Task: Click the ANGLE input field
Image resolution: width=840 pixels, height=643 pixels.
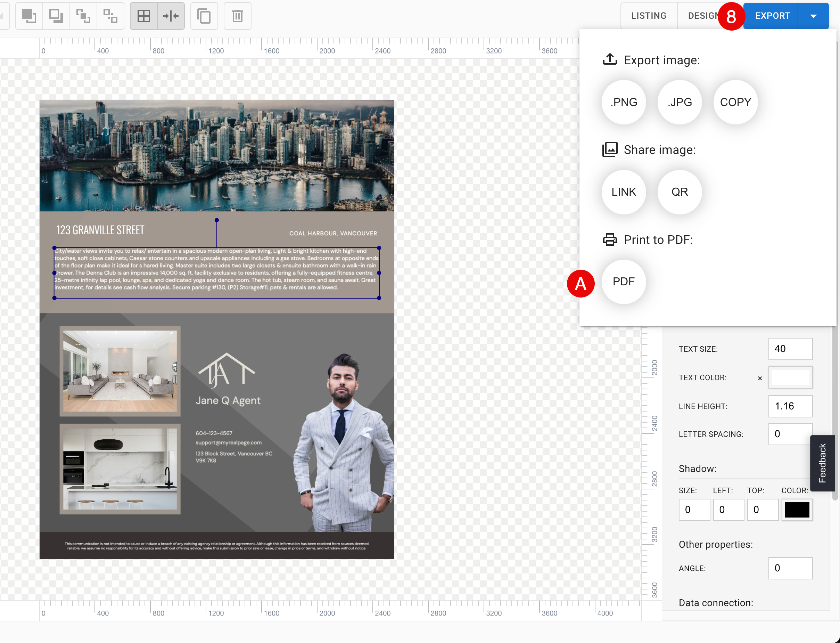Action: coord(790,568)
